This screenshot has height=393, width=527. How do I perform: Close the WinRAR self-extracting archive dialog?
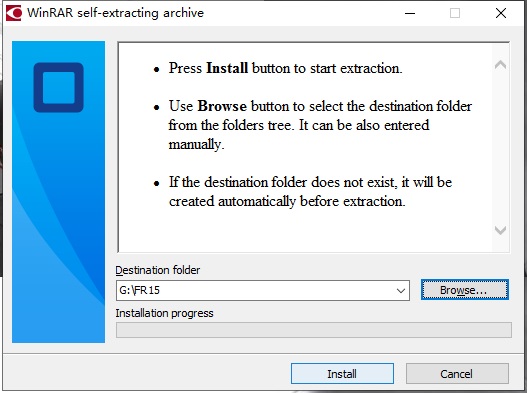click(x=501, y=13)
